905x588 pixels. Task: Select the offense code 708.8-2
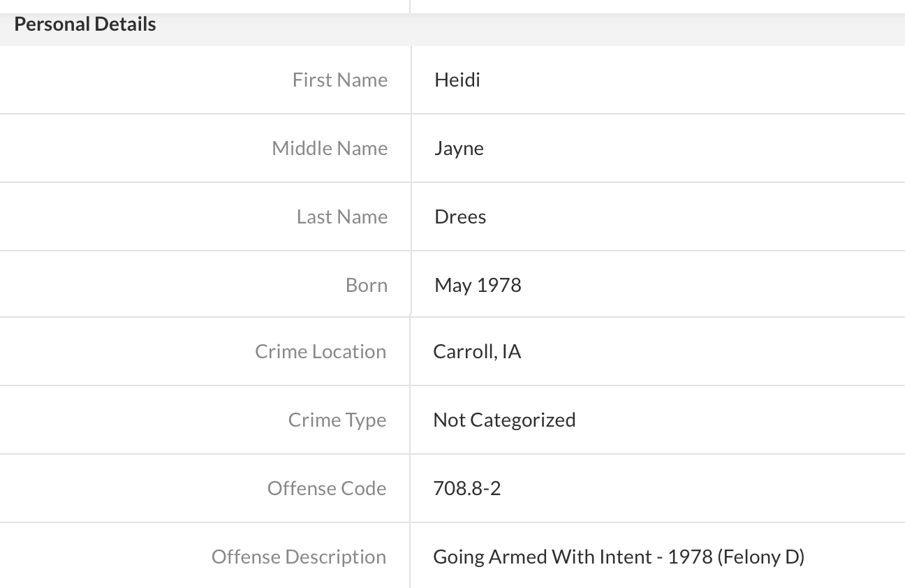click(x=466, y=488)
